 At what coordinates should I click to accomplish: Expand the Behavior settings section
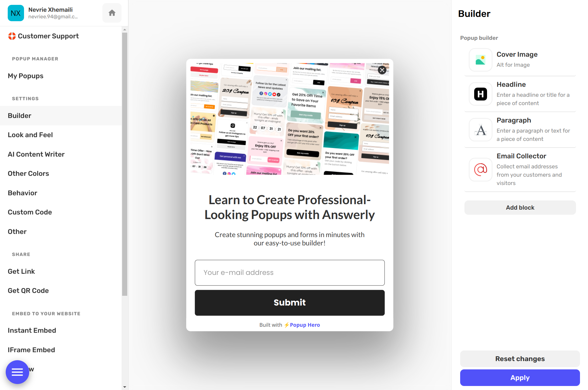pyautogui.click(x=22, y=193)
